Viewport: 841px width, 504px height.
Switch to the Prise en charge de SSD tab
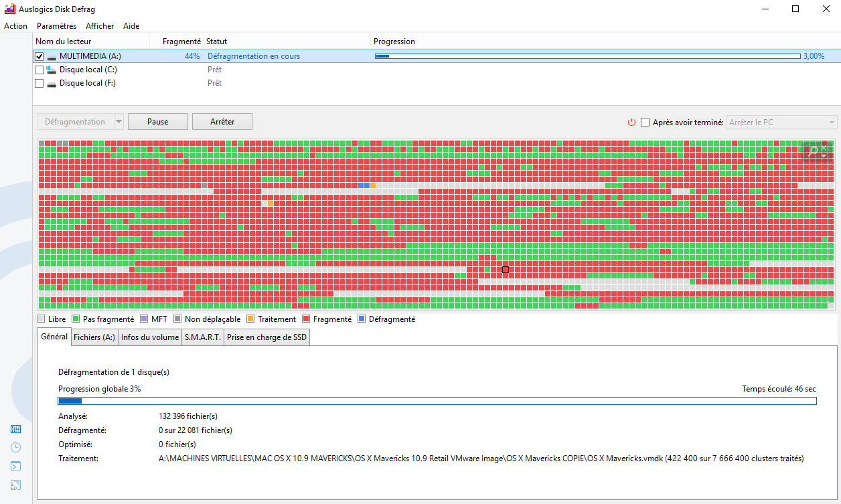(266, 337)
